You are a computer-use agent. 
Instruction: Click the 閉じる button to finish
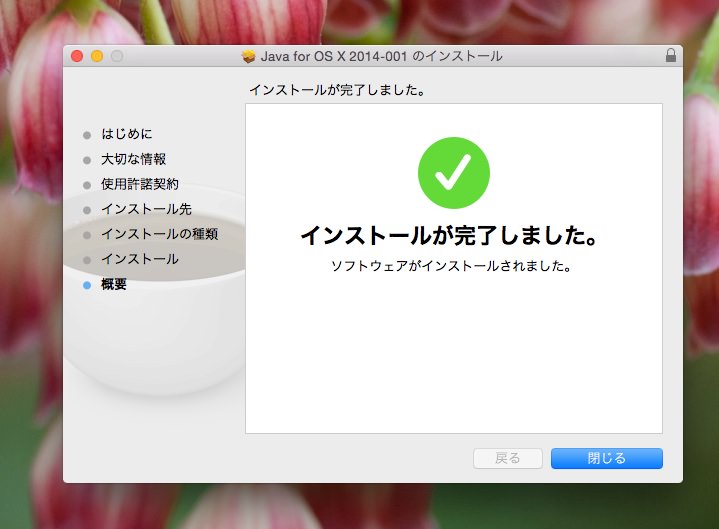pos(606,458)
